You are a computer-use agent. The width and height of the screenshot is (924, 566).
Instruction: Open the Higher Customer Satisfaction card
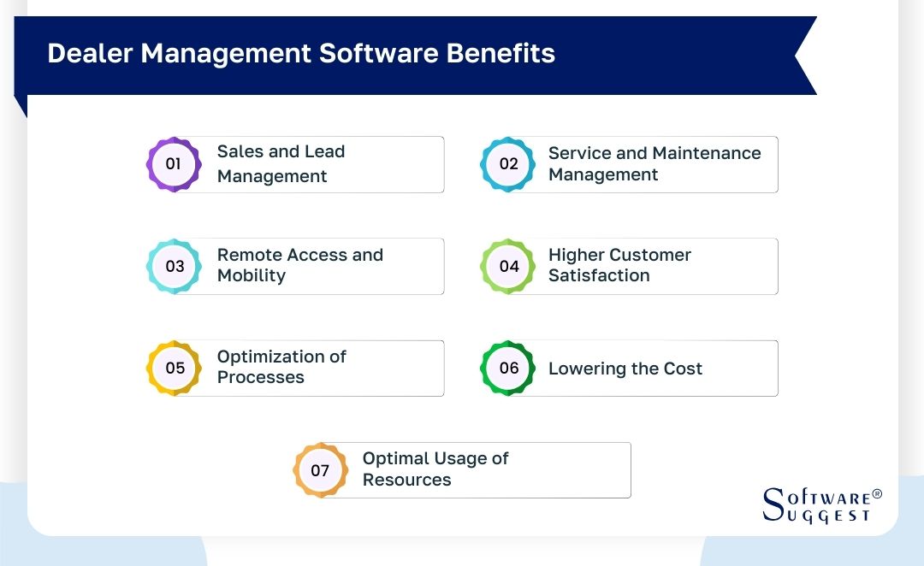coord(629,266)
